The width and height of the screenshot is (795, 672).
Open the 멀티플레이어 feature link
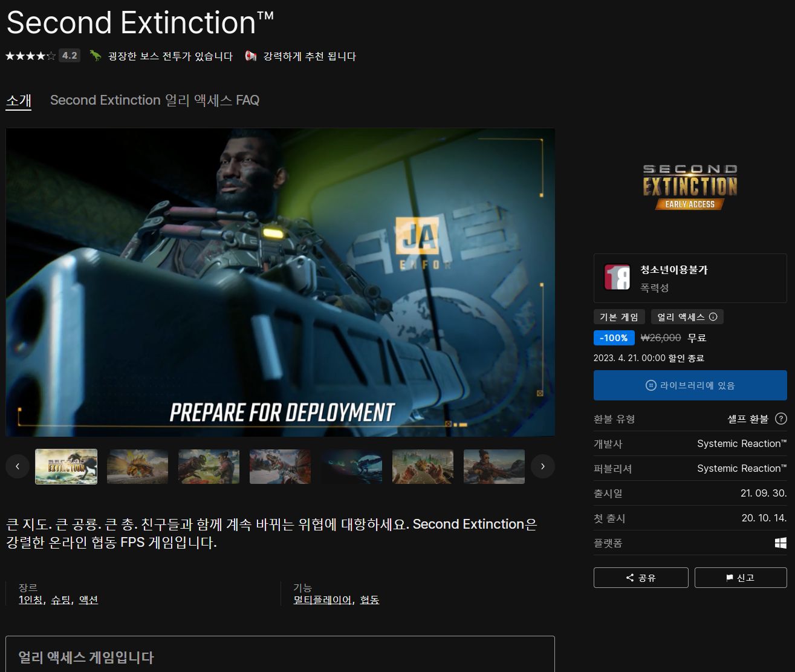pyautogui.click(x=322, y=599)
